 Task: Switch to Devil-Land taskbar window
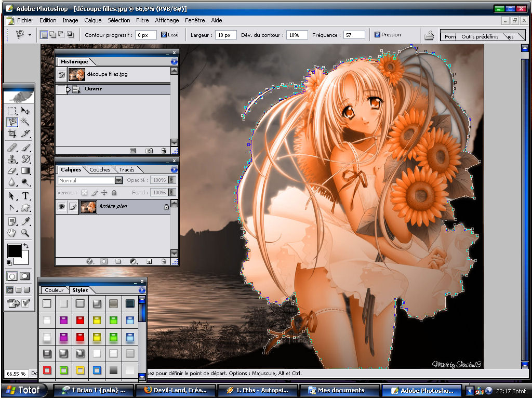point(176,391)
